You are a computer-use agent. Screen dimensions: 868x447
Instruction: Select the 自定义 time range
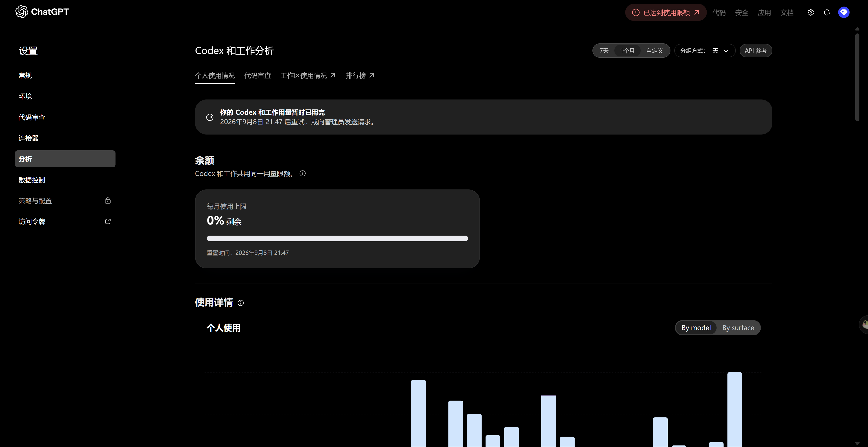(654, 51)
